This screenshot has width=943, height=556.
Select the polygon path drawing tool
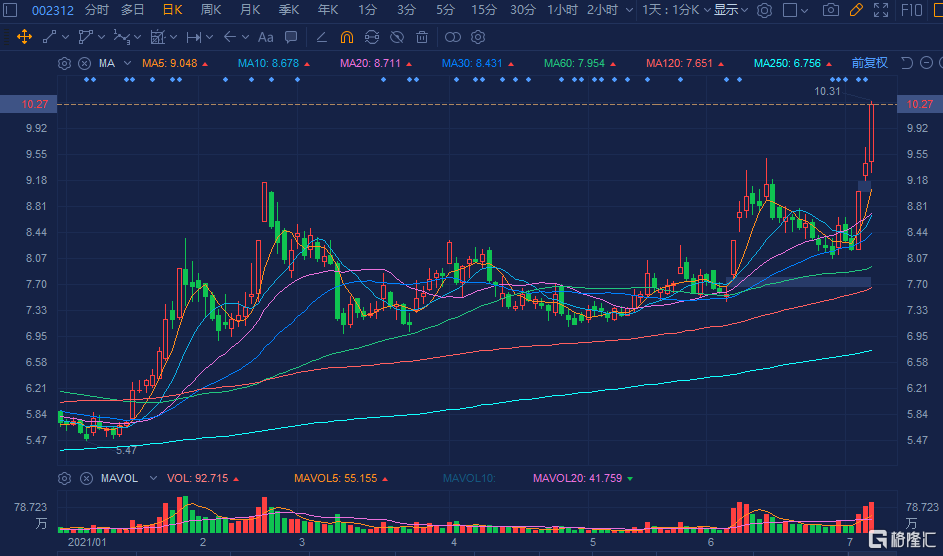(85, 37)
